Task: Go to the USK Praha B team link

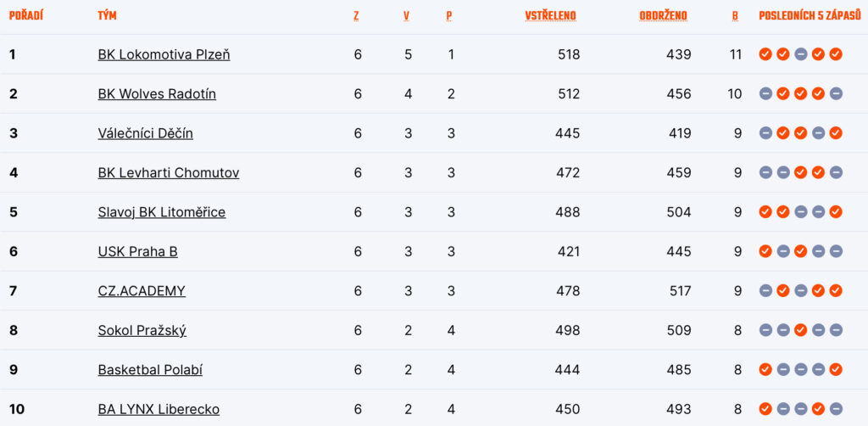Action: (x=137, y=251)
